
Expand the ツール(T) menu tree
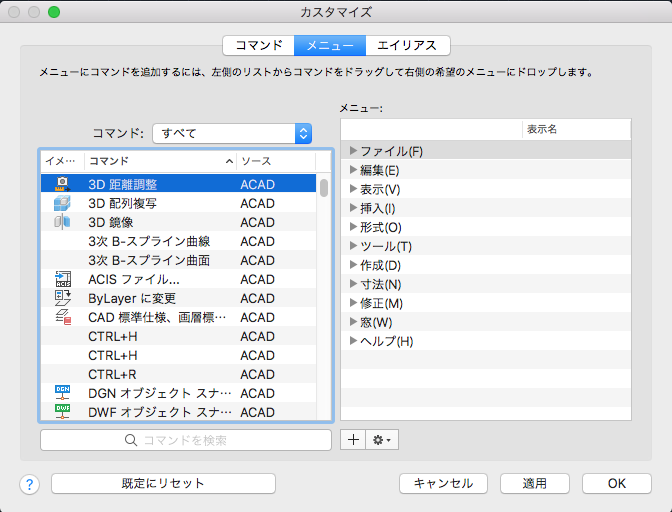tap(353, 246)
